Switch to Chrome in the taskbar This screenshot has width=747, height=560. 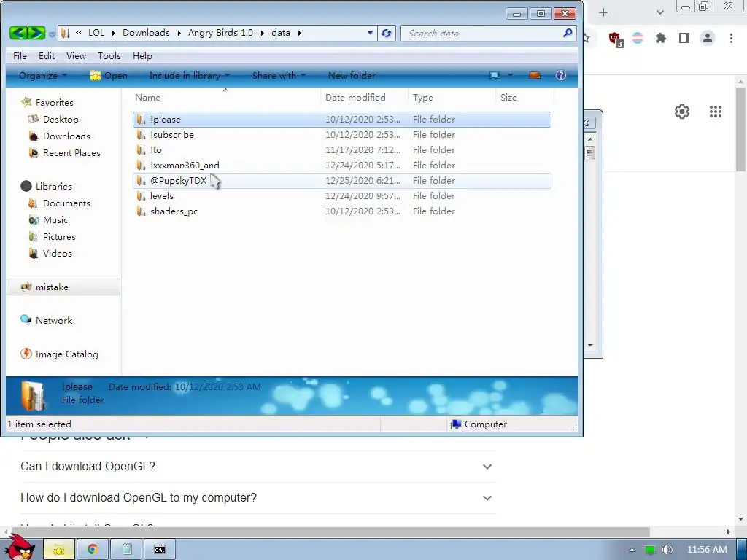point(93,550)
